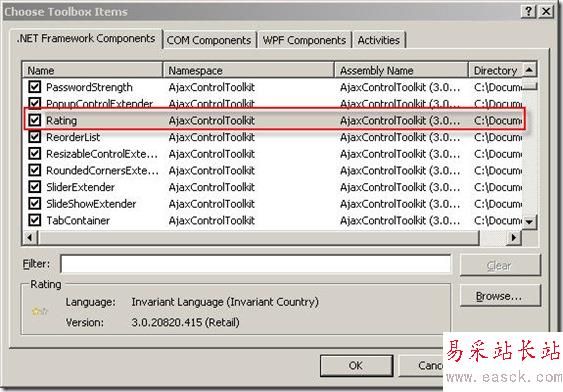Click the vertical scrollbar thumb
This screenshot has width=563, height=392.
pyautogui.click(x=530, y=86)
